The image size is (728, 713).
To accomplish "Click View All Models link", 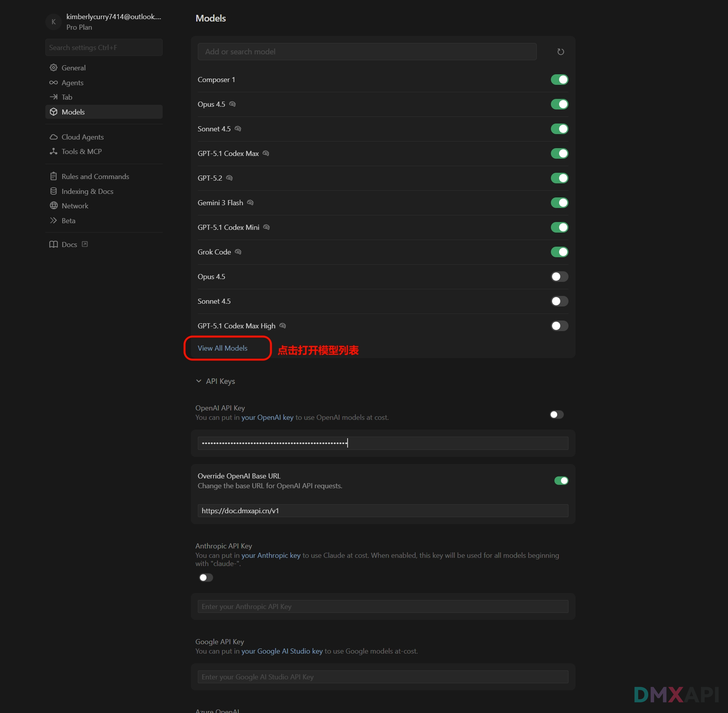I will pyautogui.click(x=222, y=348).
